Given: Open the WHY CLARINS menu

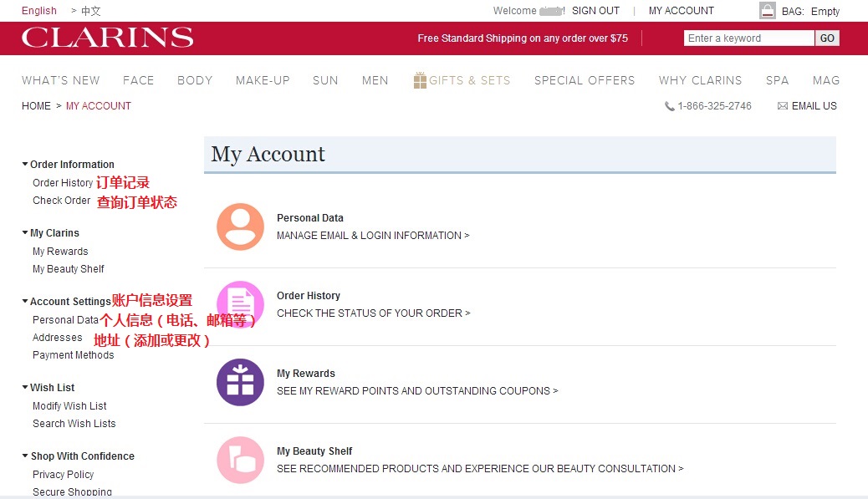Looking at the screenshot, I should [x=700, y=80].
